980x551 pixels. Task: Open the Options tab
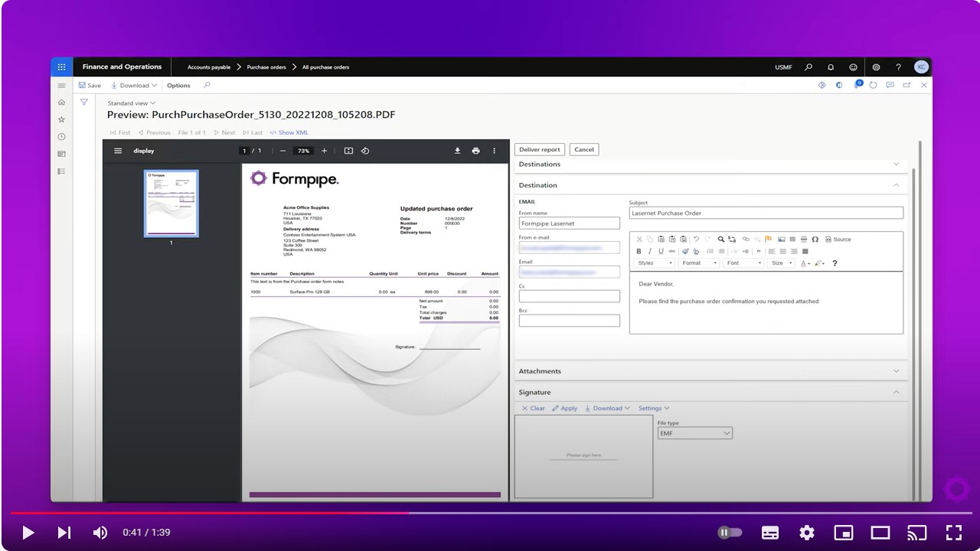178,86
